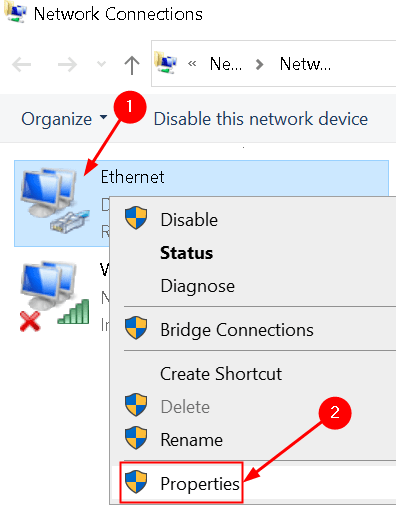The height and width of the screenshot is (508, 396).
Task: Select Create Shortcut in the context menu
Action: (x=221, y=374)
